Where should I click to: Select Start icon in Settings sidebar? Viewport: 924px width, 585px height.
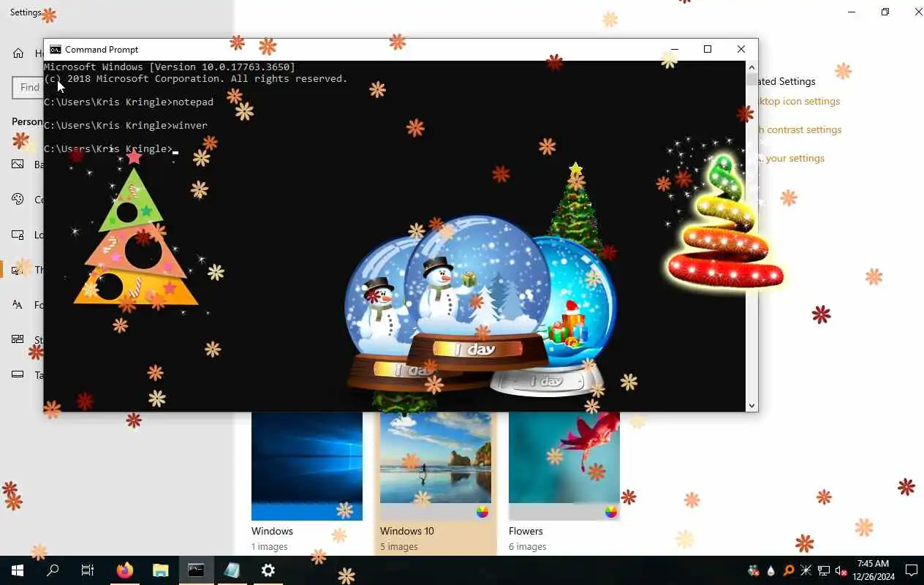[18, 340]
